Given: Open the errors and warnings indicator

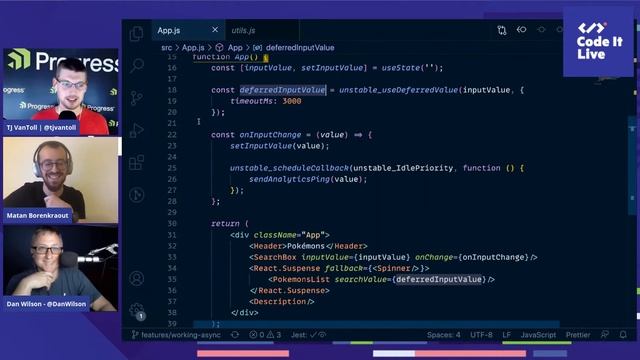Looking at the screenshot, I should tap(265, 335).
